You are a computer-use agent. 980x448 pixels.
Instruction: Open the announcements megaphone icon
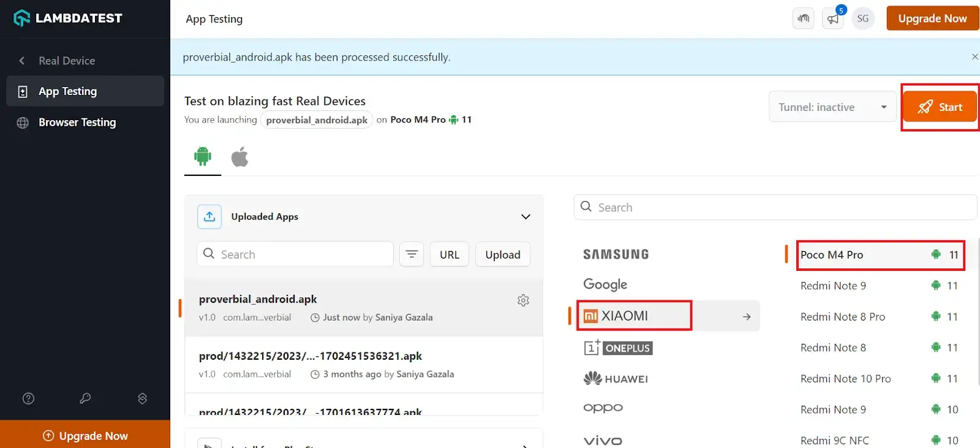pyautogui.click(x=833, y=18)
